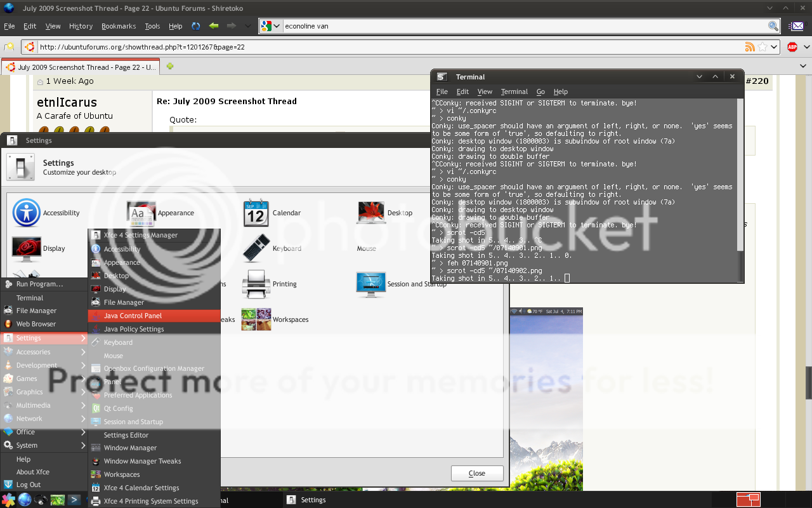The width and height of the screenshot is (812, 508).
Task: Open the Printing settings icon
Action: (256, 284)
